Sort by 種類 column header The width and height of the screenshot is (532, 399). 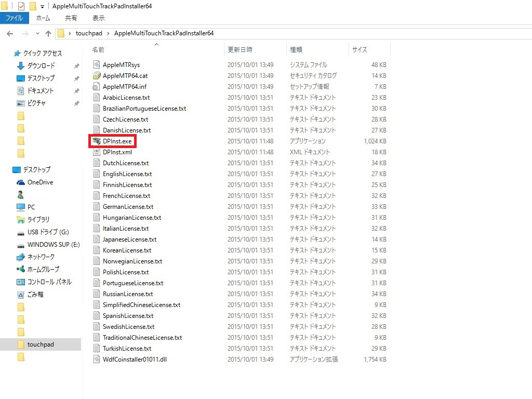point(296,49)
